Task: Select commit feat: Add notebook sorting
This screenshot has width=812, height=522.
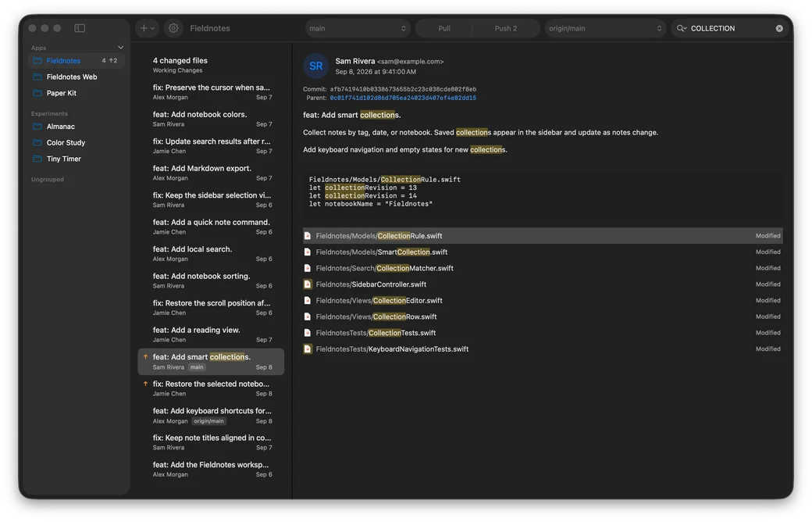Action: (x=212, y=281)
